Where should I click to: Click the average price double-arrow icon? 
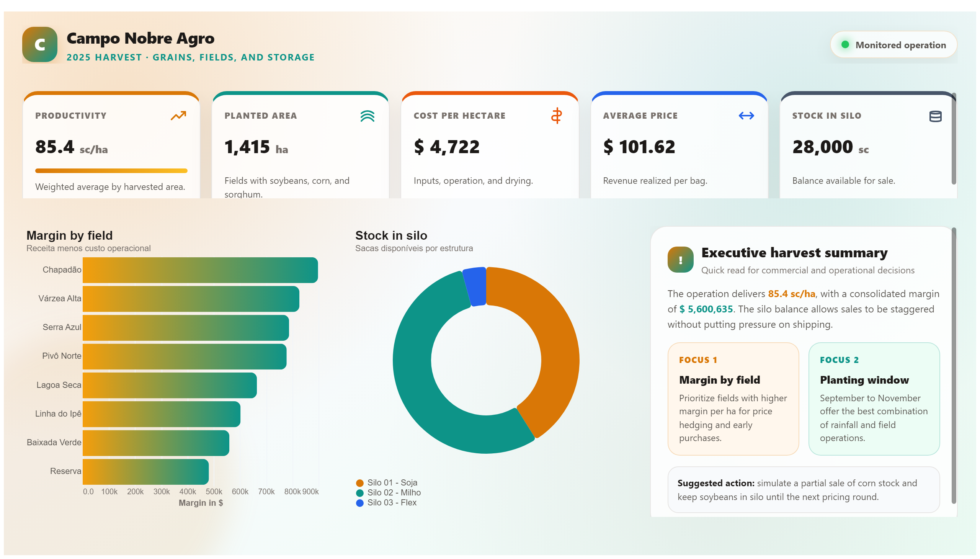click(x=746, y=116)
